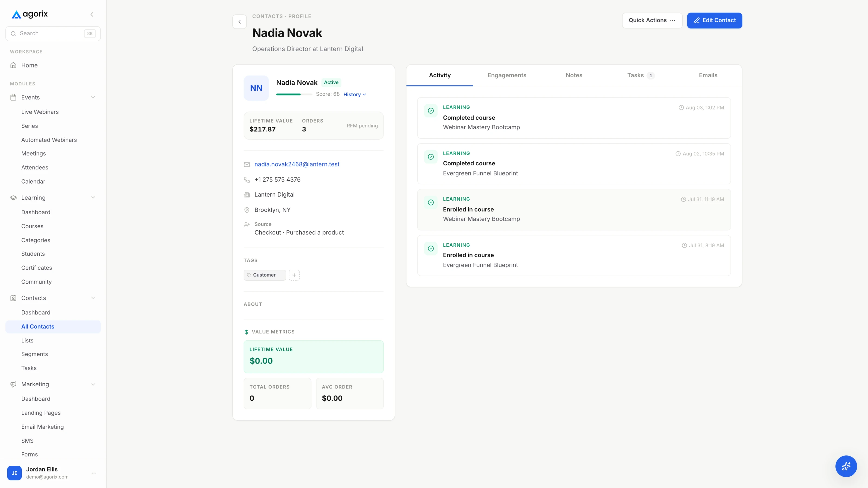The width and height of the screenshot is (868, 488).
Task: Open Segments under Contacts
Action: (x=34, y=354)
